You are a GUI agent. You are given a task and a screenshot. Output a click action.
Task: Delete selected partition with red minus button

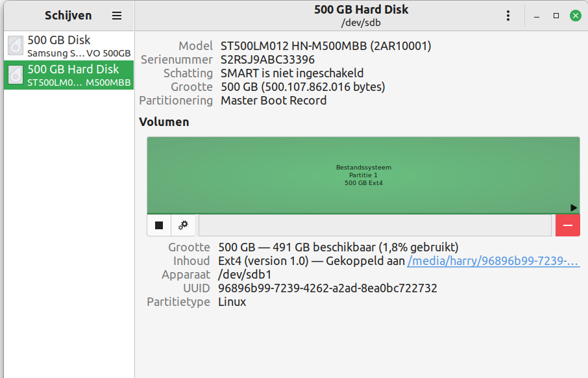coord(568,225)
